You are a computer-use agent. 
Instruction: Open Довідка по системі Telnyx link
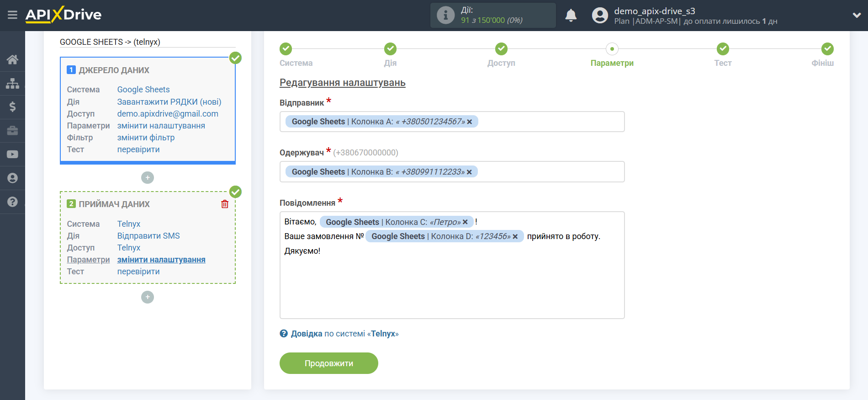click(x=345, y=334)
